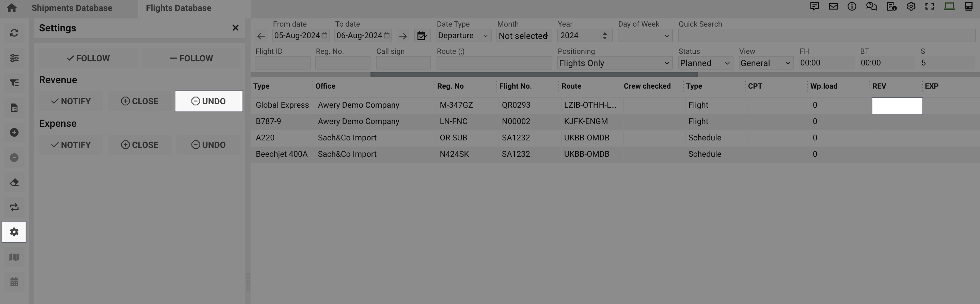
Task: Expand the Positioning Flights Only dropdown
Action: coord(614,63)
